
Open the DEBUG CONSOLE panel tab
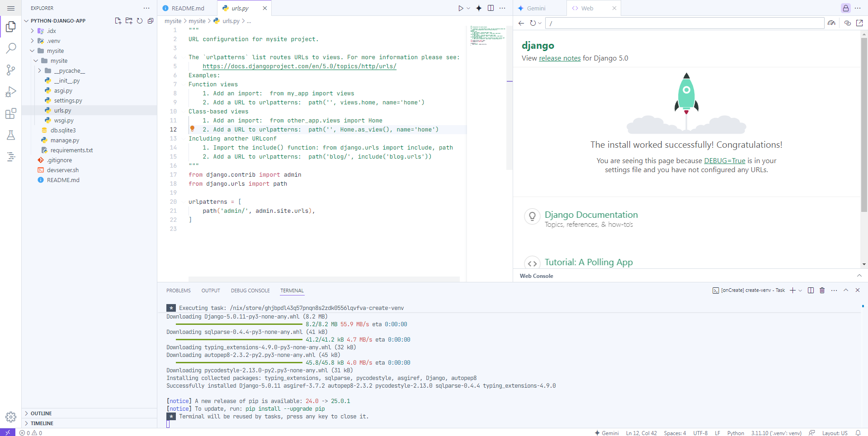tap(250, 291)
